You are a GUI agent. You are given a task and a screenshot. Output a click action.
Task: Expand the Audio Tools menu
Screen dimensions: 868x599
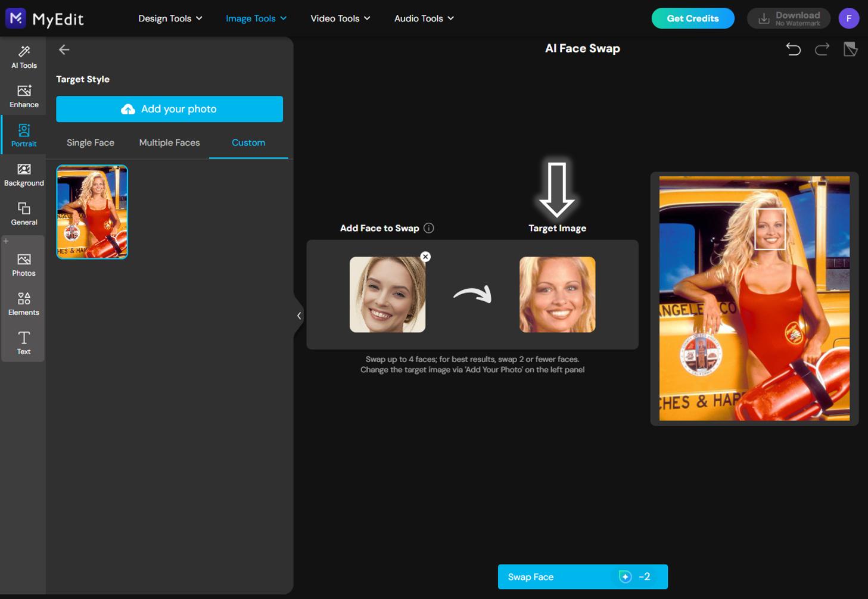424,18
